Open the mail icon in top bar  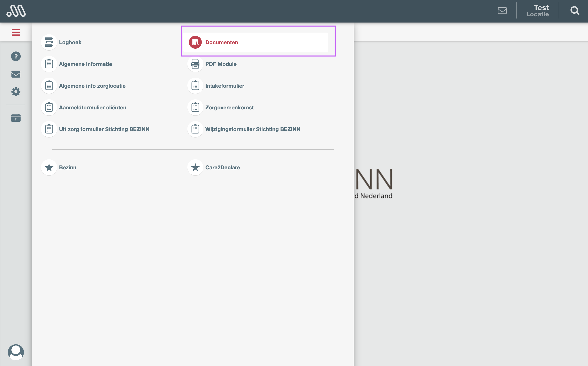502,11
